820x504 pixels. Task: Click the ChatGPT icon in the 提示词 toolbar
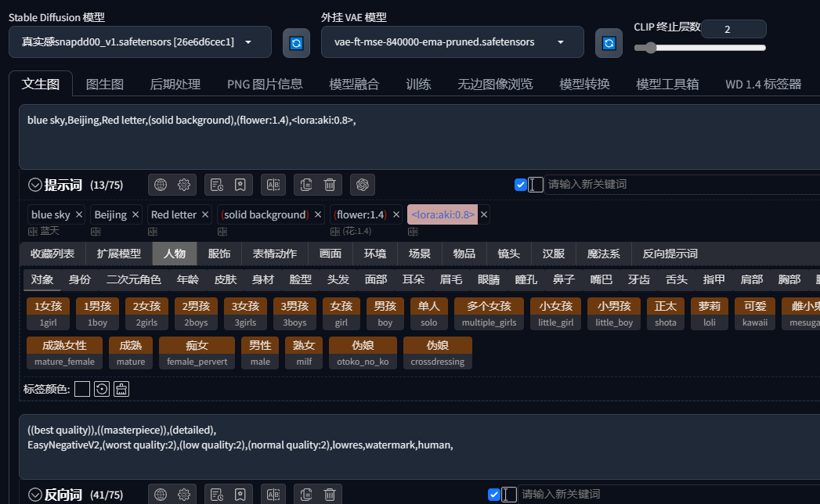tap(363, 185)
